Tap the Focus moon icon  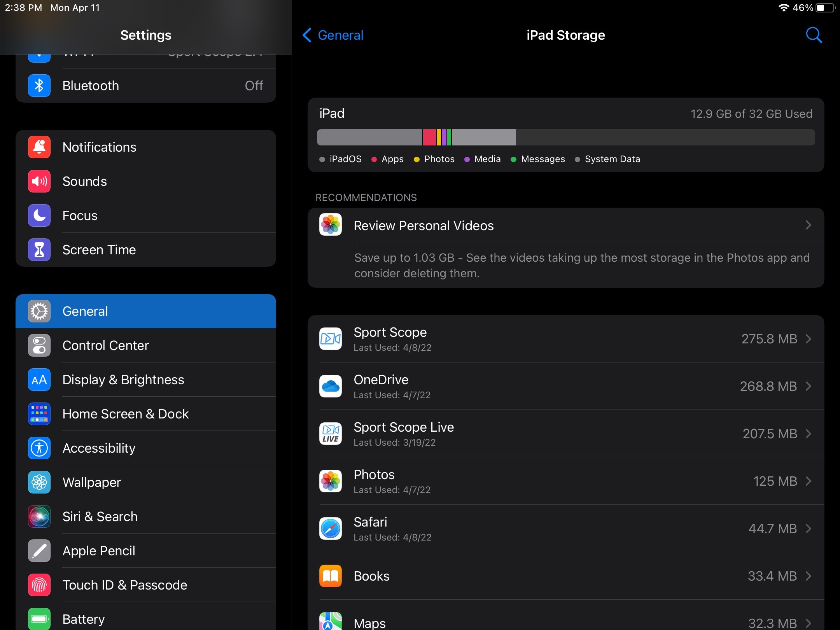click(x=39, y=215)
